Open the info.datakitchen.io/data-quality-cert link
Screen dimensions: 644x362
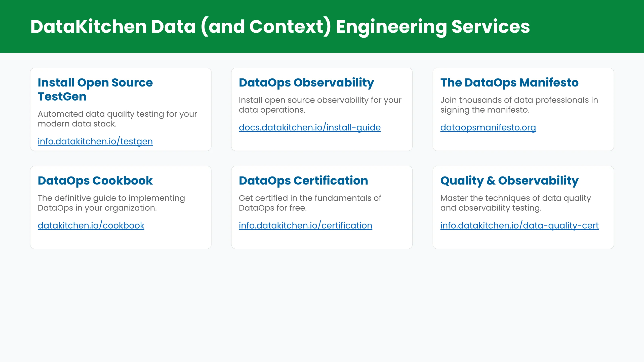click(x=519, y=225)
